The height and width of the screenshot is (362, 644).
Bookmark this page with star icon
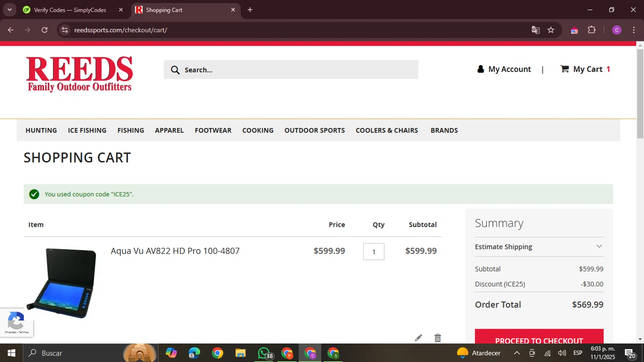551,30
